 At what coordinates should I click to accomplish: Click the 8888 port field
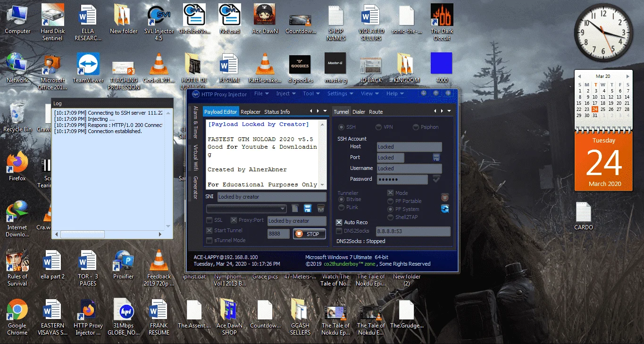tap(278, 234)
